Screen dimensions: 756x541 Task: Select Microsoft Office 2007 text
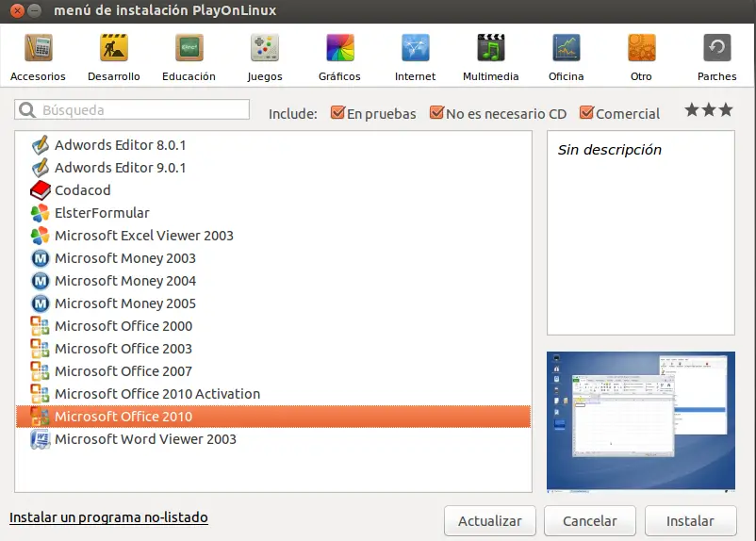(x=123, y=371)
